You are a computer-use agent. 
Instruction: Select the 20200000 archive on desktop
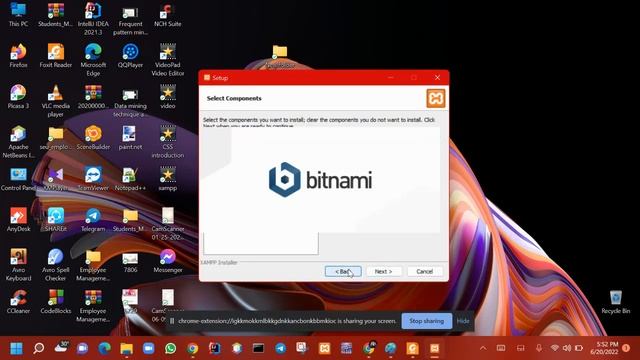tap(93, 97)
